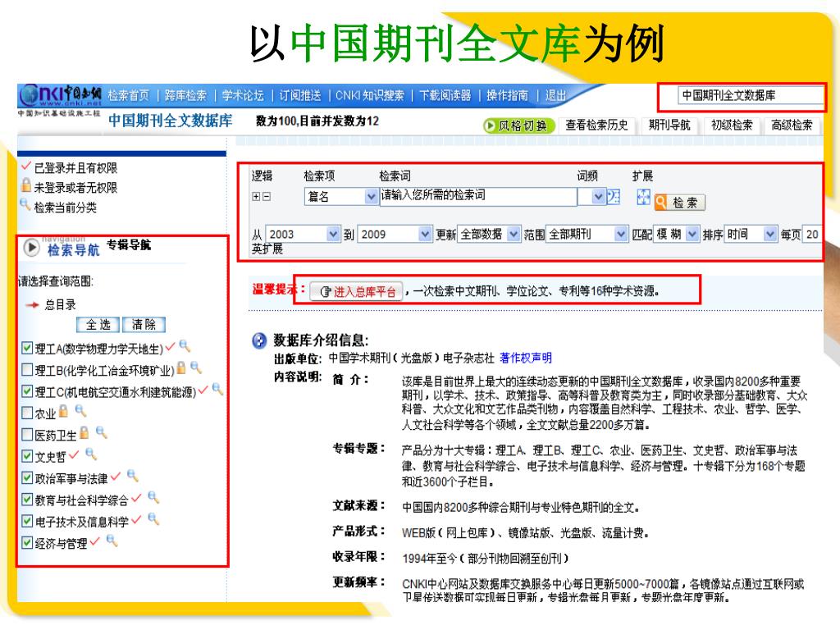The width and height of the screenshot is (840, 630).
Task: Click red checkmark beside 文史哲 row
Action: (x=74, y=455)
